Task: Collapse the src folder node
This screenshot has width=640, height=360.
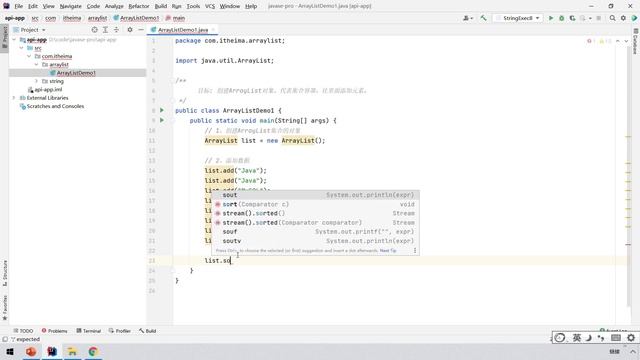Action: click(x=22, y=48)
